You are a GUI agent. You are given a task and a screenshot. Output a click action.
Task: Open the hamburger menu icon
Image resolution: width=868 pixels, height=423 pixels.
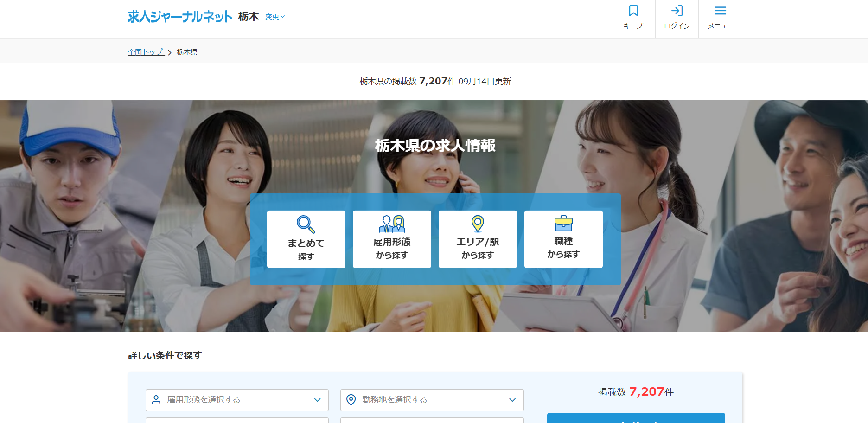pyautogui.click(x=720, y=11)
